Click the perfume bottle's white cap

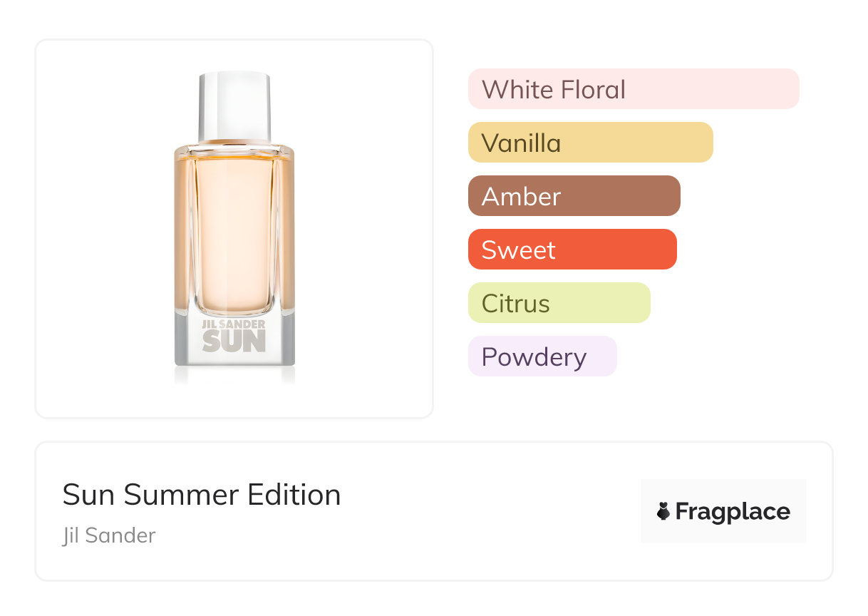coord(234,106)
